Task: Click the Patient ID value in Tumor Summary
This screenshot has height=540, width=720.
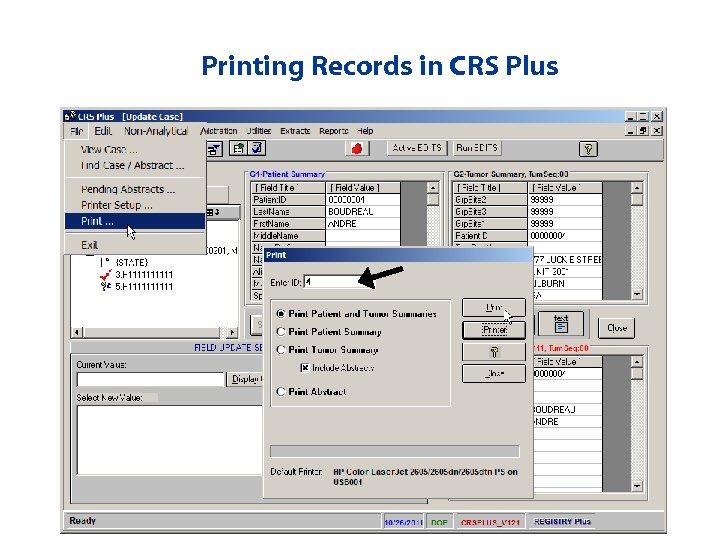Action: [x=565, y=236]
